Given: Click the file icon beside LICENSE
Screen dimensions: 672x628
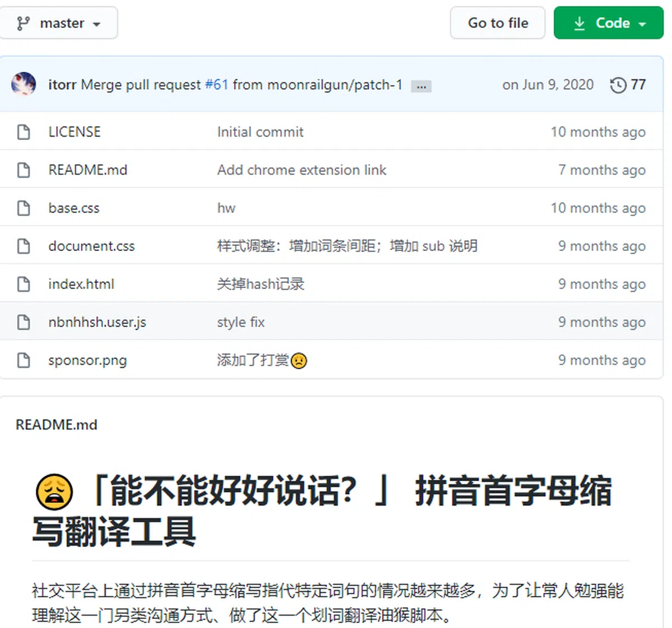Looking at the screenshot, I should pyautogui.click(x=24, y=132).
